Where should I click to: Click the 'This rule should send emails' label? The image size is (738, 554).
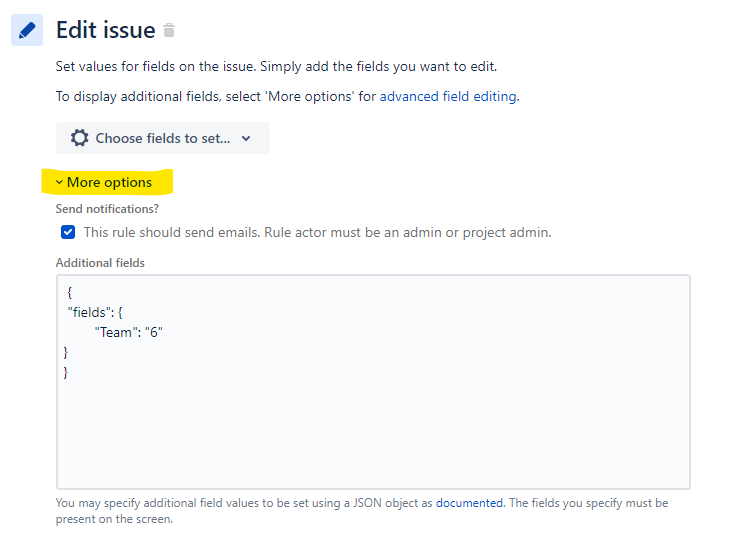[317, 233]
